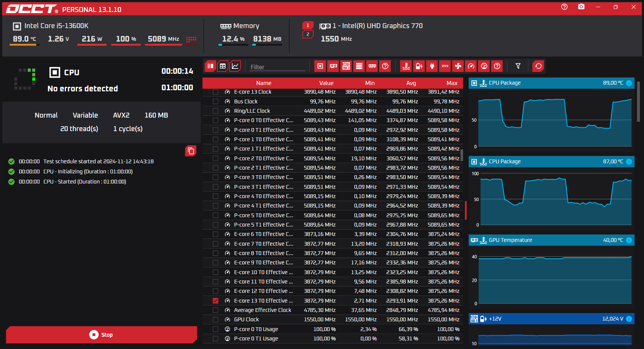Open info for the +12V graph
Screen dimensions: 644x349
click(x=629, y=319)
